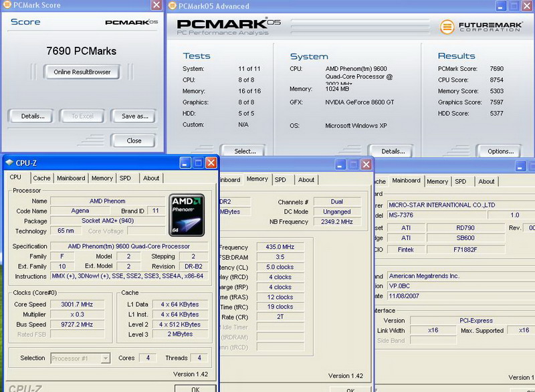The width and height of the screenshot is (535, 392).
Task: Click the To Excel button
Action: tap(82, 116)
